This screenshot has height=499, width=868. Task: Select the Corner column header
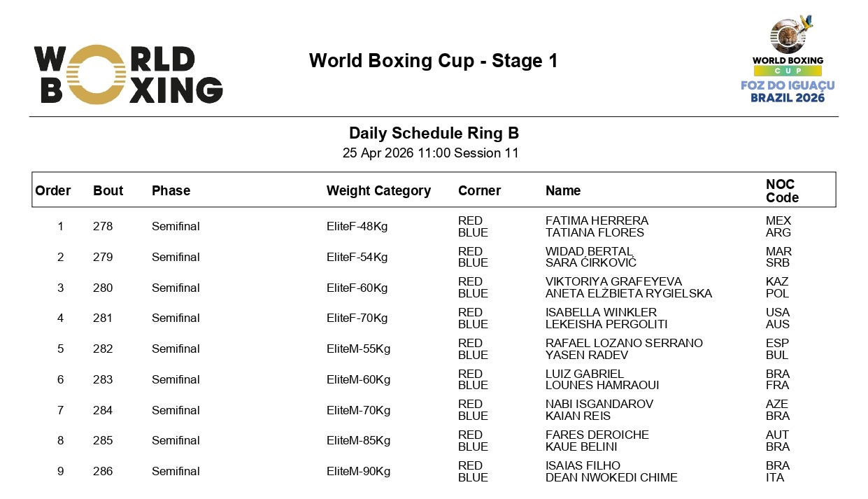[x=479, y=190]
